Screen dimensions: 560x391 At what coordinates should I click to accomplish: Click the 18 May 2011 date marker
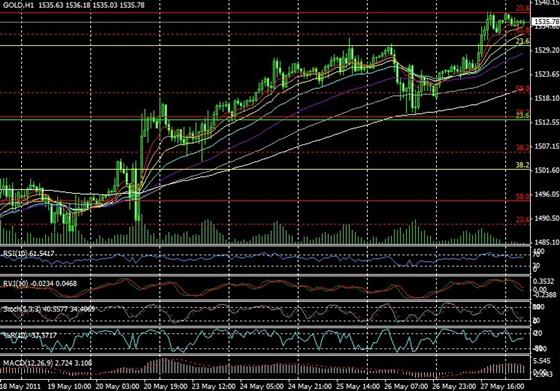click(x=20, y=387)
